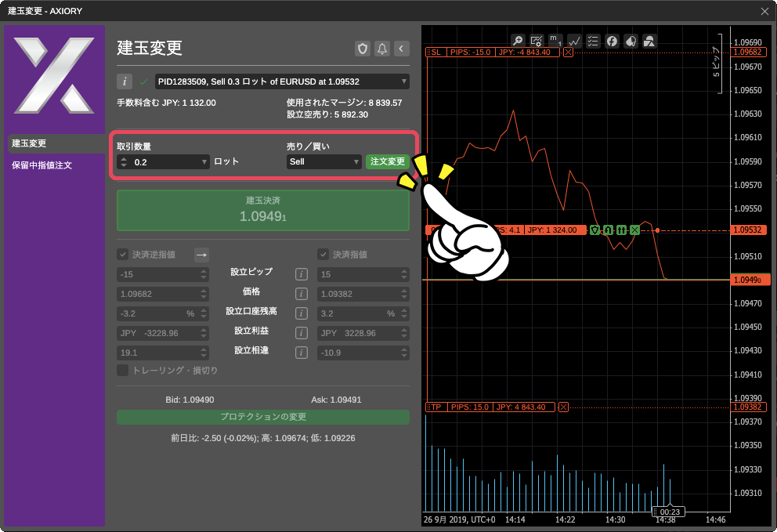Enable the 決済指値 checkbox
This screenshot has width=777, height=532.
coord(323,254)
